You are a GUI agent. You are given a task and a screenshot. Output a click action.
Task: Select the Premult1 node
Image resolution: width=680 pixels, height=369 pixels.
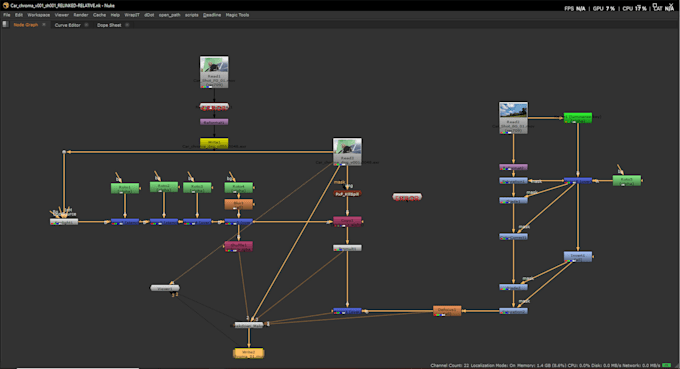(x=347, y=248)
